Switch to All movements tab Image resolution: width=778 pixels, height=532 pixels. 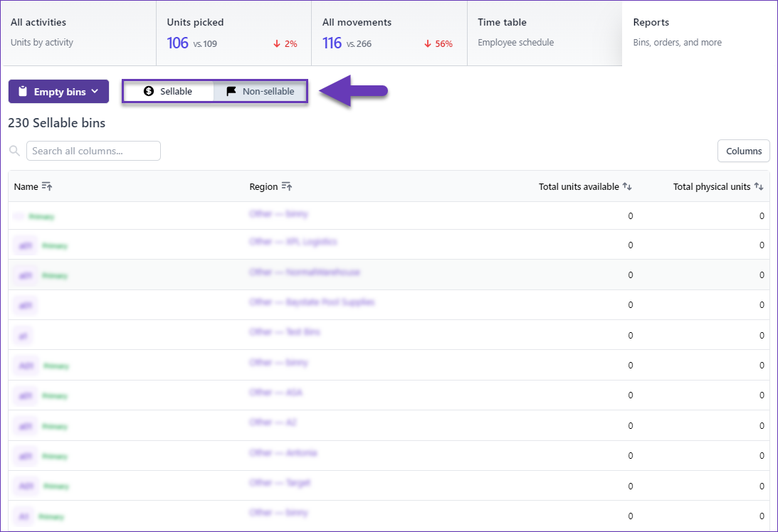tap(389, 33)
